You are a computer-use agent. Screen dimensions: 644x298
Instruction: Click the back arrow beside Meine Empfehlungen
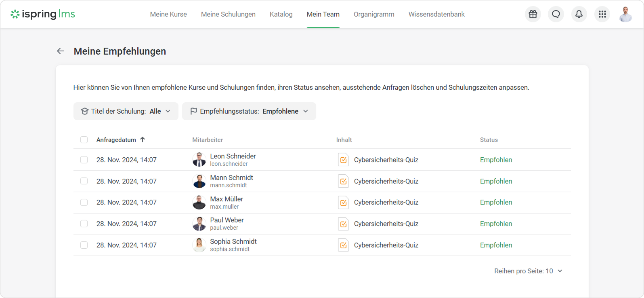pyautogui.click(x=61, y=51)
